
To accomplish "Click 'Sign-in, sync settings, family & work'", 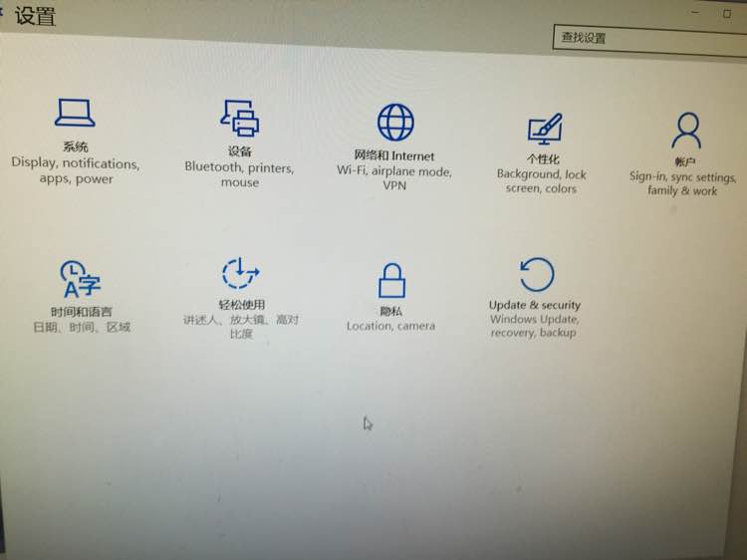I will pyautogui.click(x=682, y=183).
